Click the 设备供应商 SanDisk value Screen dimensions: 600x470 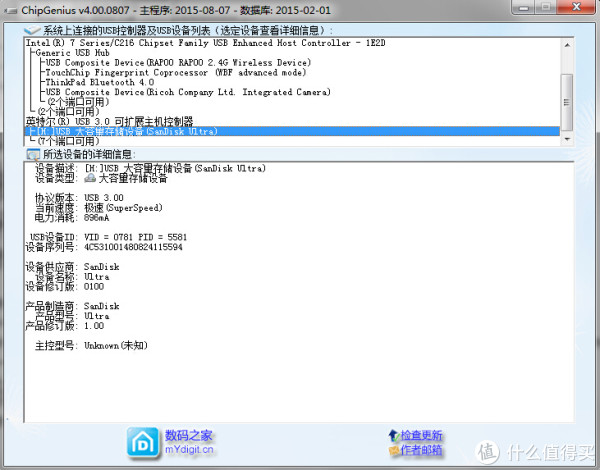coord(102,266)
